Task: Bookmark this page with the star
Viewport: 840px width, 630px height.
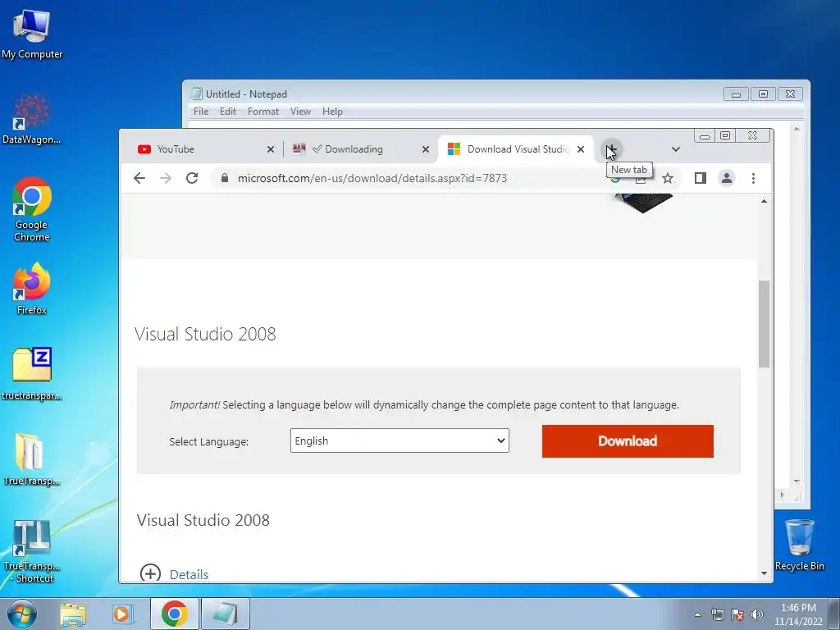Action: [668, 178]
